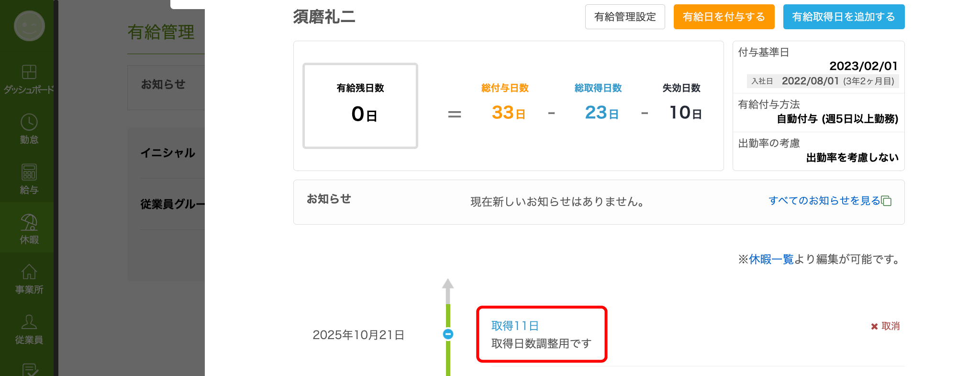Open the 勤怠 clock icon
Screen dimensions: 980x376
29,123
